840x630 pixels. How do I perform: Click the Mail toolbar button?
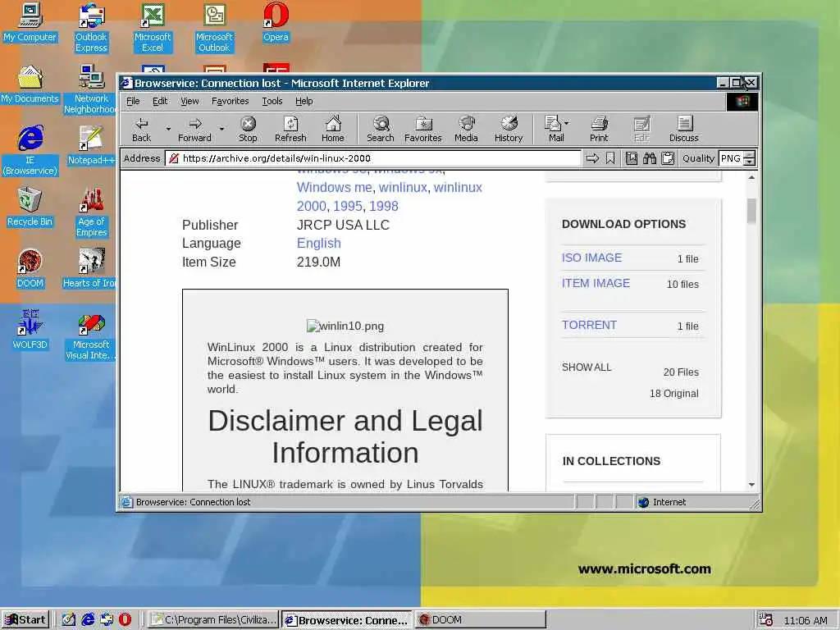click(554, 130)
